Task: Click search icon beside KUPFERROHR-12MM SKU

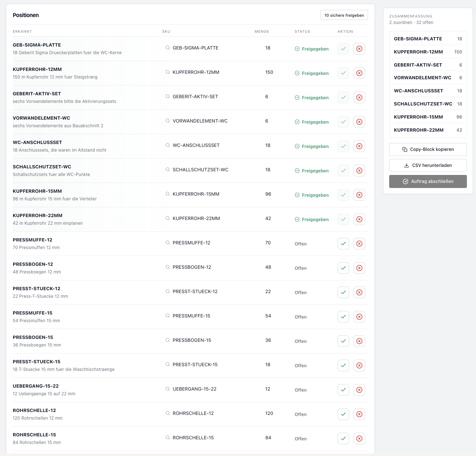Action: tap(168, 72)
